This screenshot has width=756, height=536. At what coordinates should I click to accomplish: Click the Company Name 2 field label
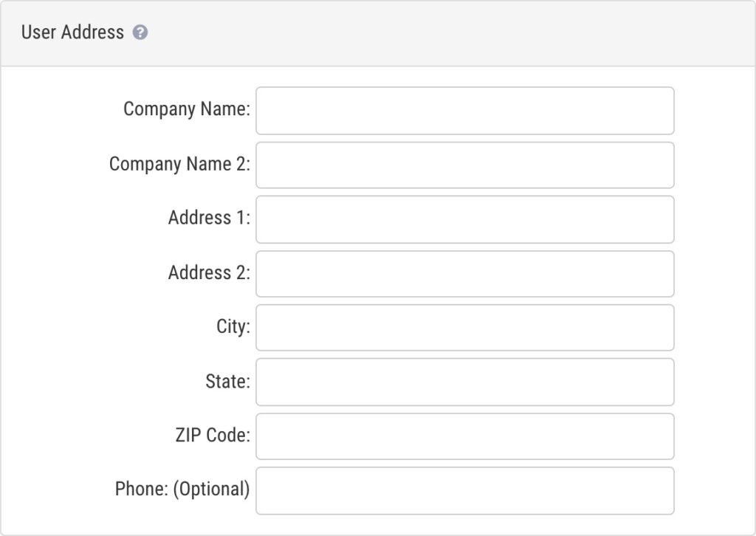coord(177,164)
